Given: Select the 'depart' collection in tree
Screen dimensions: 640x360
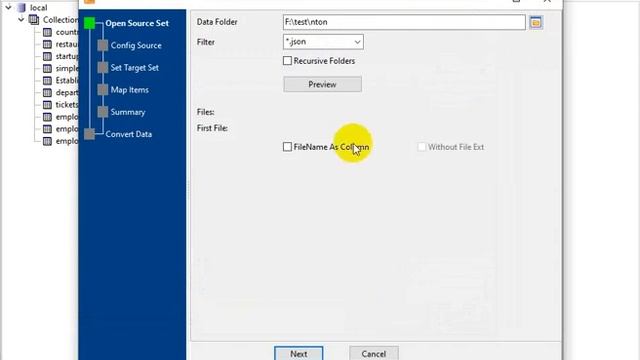Looking at the screenshot, I should [x=67, y=93].
